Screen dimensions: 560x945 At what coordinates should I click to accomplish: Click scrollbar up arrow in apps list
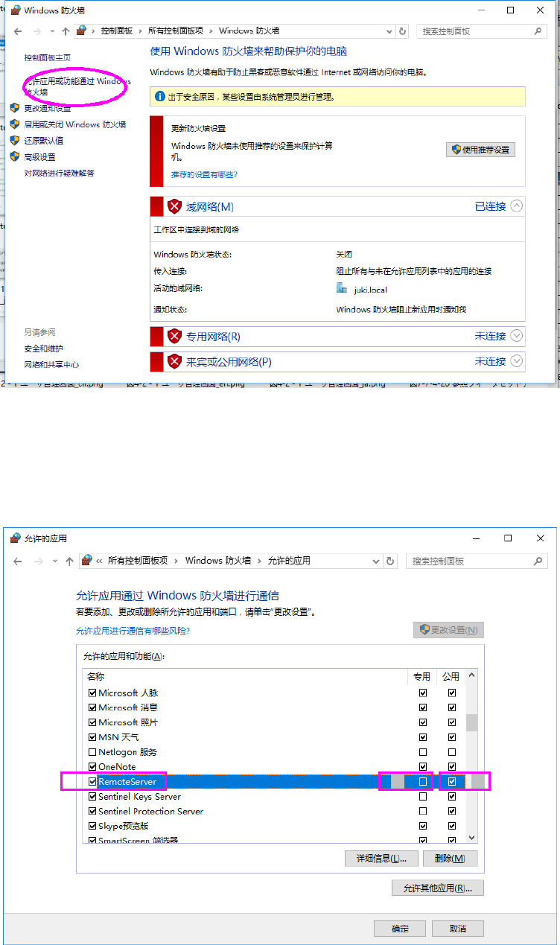(472, 676)
